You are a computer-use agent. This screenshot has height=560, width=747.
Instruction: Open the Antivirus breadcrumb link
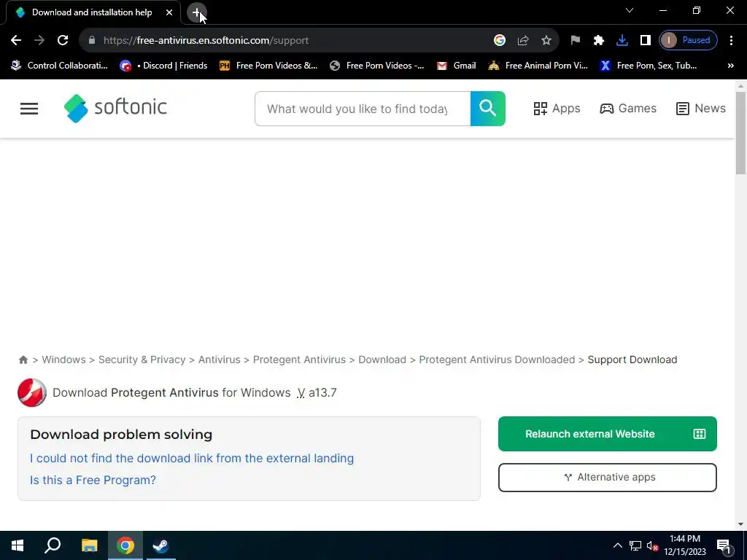click(x=219, y=359)
